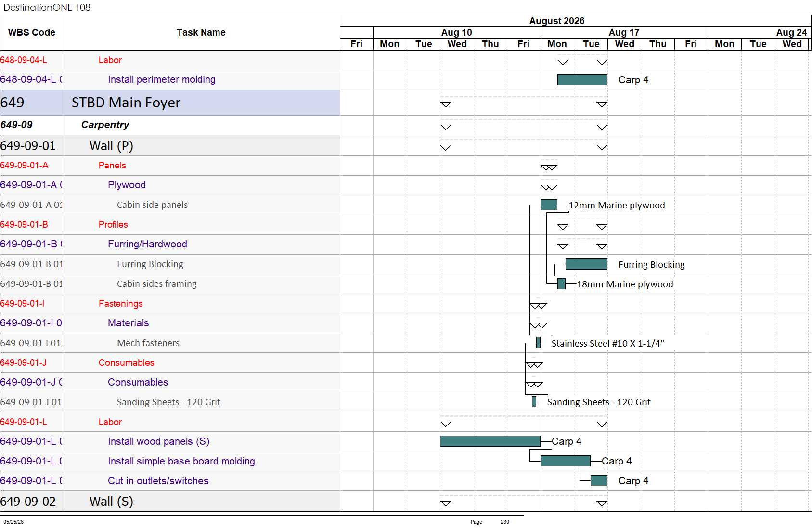Screen dimensions: 812x528
Task: Click the Gantt bar for Install perimeter molding
Action: coord(582,79)
